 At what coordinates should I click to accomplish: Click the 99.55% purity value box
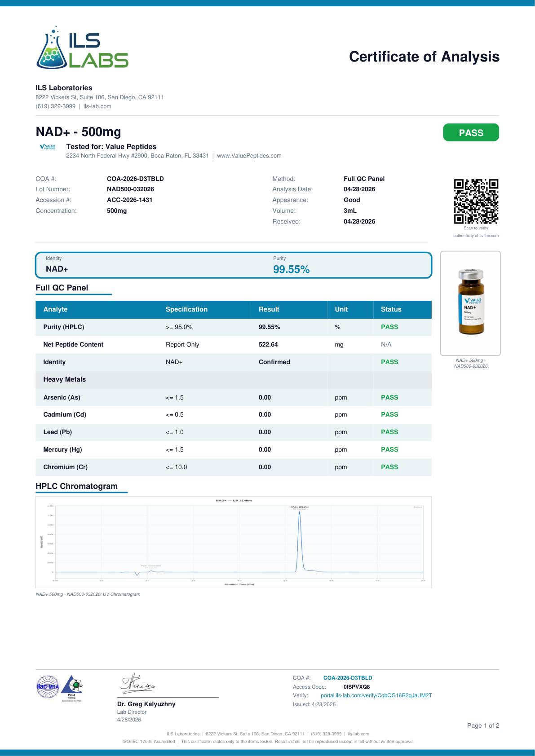coord(292,269)
